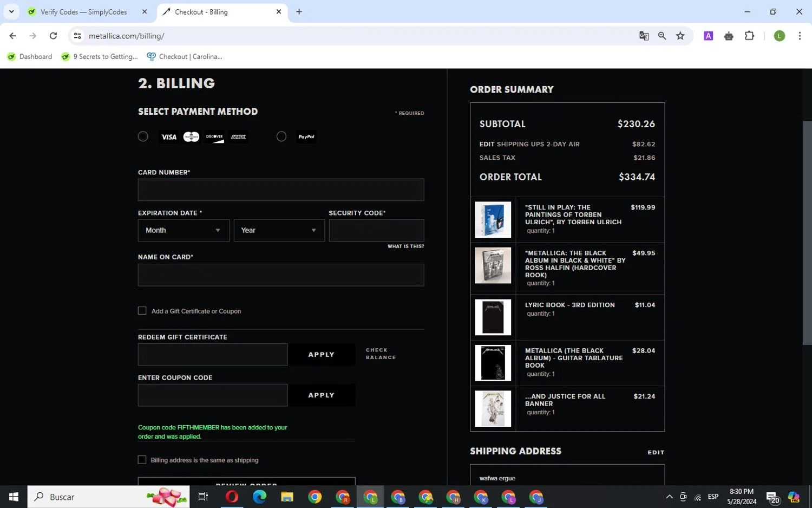The width and height of the screenshot is (812, 508).
Task: Select the credit card payment radio button
Action: click(x=143, y=136)
